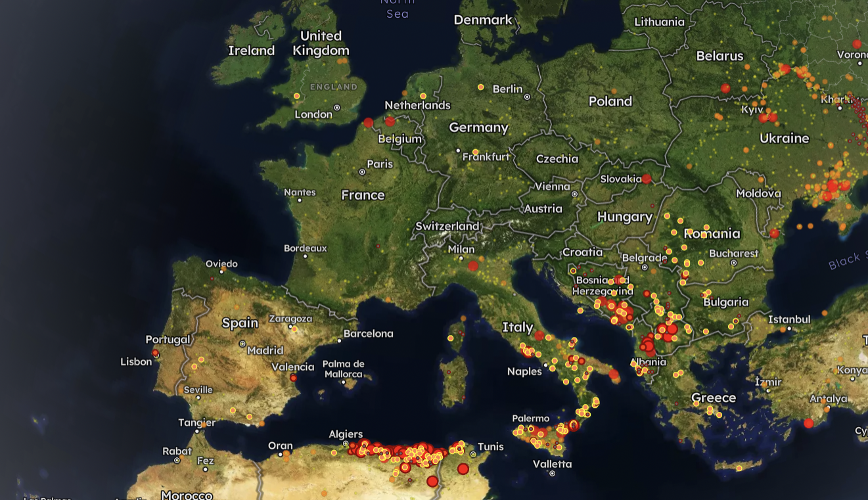Click the Antalya city label
Image resolution: width=868 pixels, height=500 pixels.
coord(829,398)
